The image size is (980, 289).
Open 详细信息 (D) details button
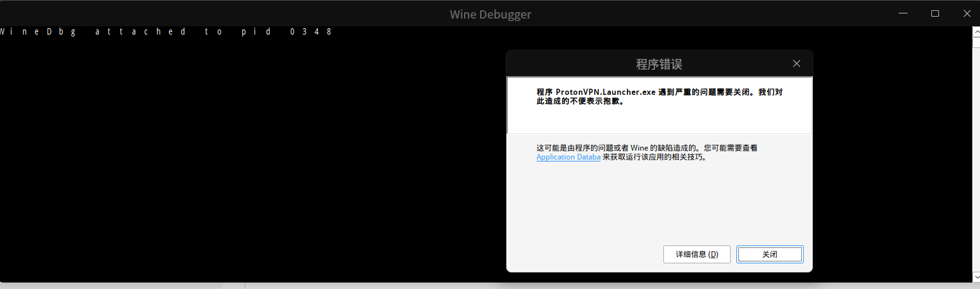697,254
